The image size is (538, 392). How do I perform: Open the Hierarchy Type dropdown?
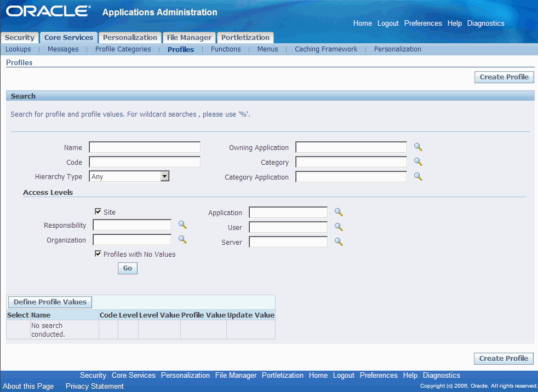tap(129, 177)
